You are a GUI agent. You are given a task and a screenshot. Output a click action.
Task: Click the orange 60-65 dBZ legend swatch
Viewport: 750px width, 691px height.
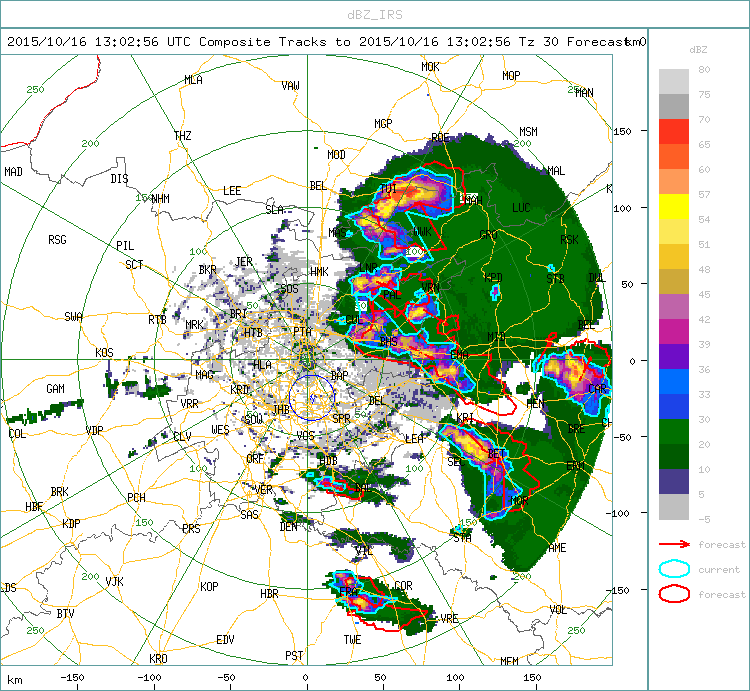pyautogui.click(x=673, y=156)
